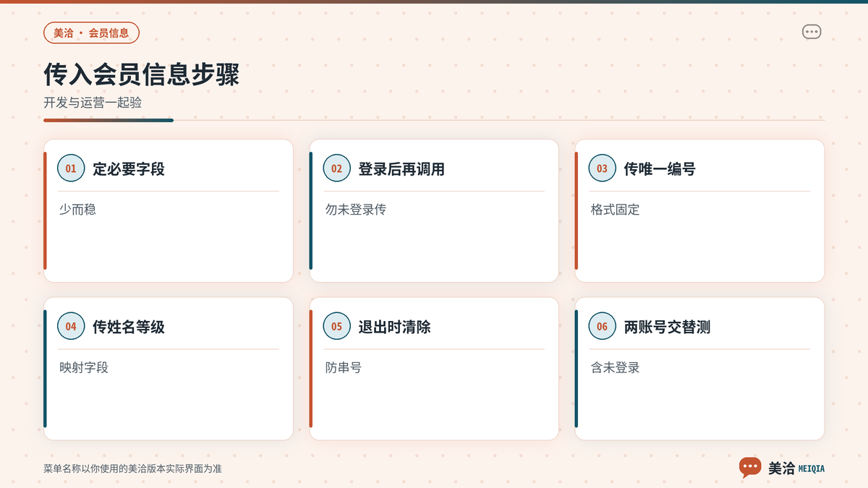Click the subtitle 开发与运营一起验
Screen dimensions: 868x488
(x=93, y=103)
